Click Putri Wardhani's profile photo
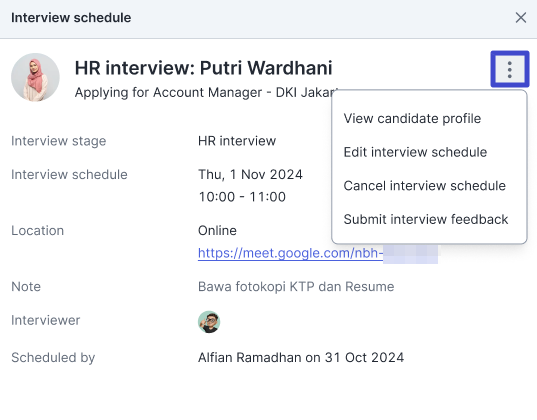The width and height of the screenshot is (537, 420). (x=35, y=77)
